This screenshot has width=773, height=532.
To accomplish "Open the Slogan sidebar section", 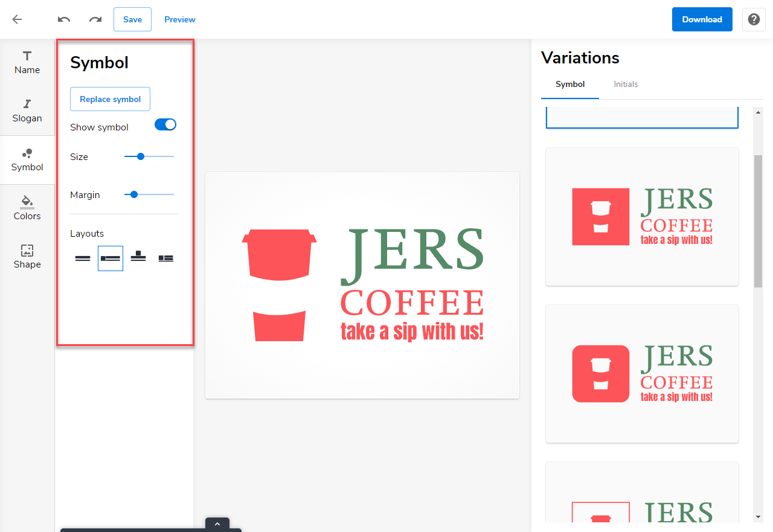I will (27, 111).
